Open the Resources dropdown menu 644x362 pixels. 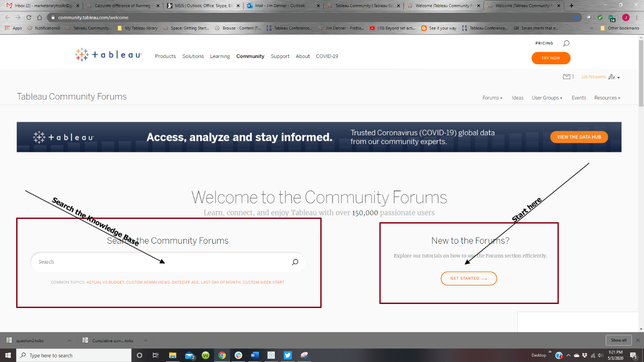tap(607, 98)
